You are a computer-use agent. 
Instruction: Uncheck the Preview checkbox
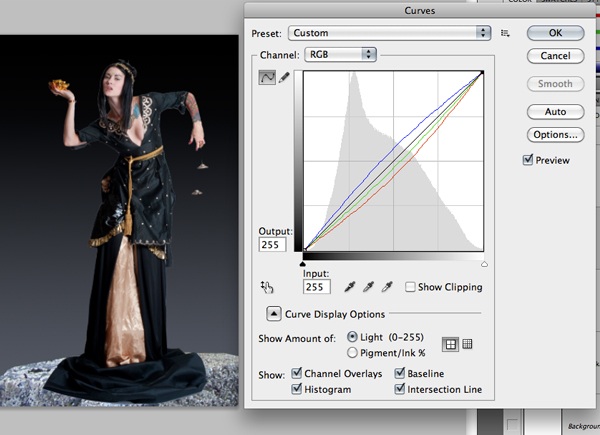(528, 160)
